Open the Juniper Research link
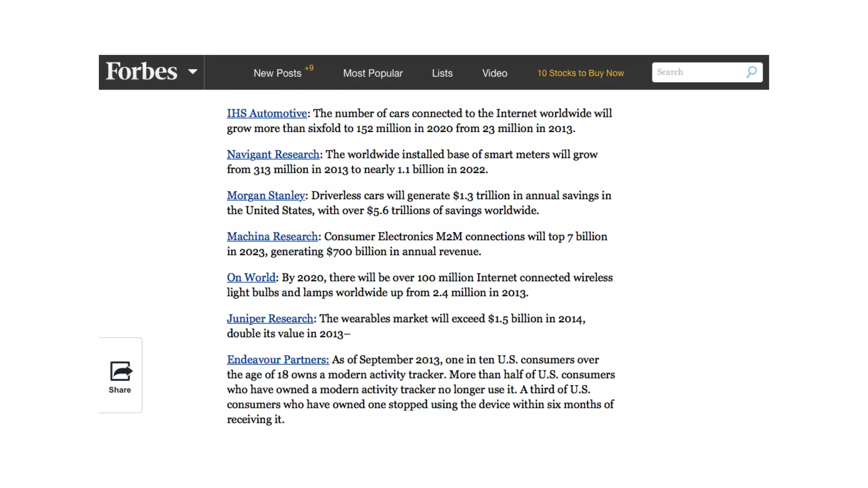Screen dimensions: 868x488 point(270,319)
